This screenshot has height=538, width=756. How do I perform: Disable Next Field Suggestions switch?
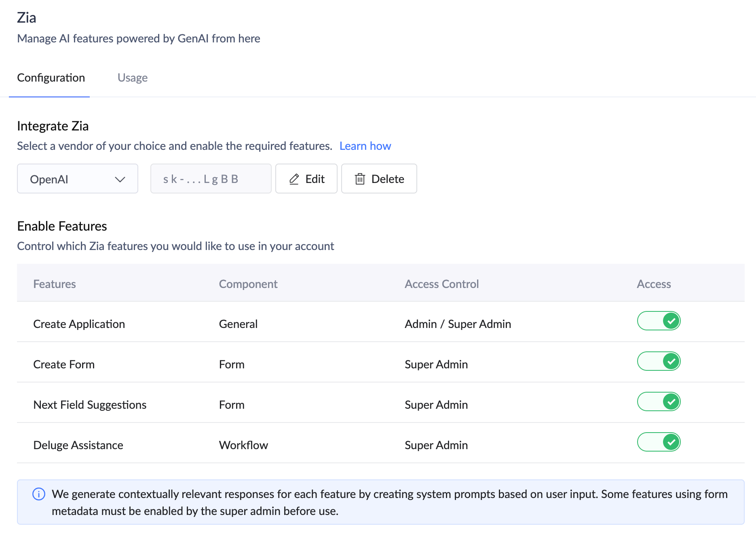[659, 402]
